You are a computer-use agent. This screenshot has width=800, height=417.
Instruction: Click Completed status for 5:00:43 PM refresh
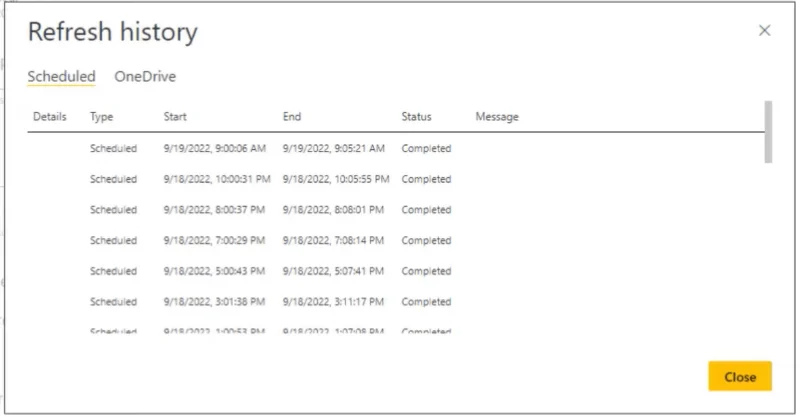pyautogui.click(x=426, y=271)
